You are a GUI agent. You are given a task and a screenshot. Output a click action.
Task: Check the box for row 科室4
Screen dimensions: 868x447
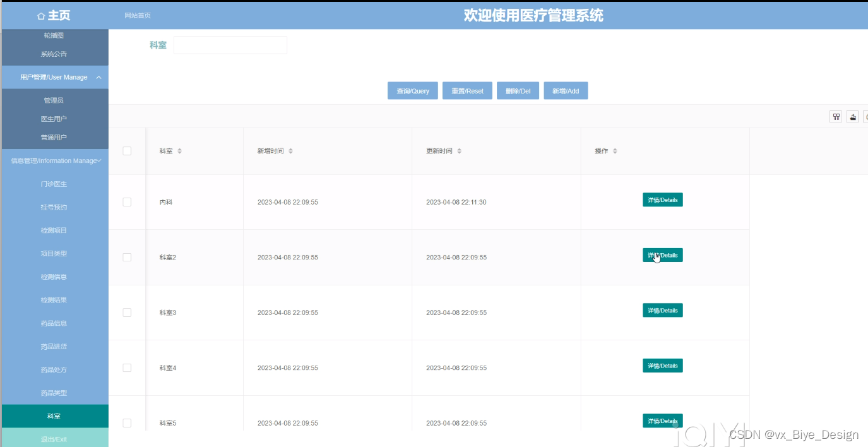[127, 367]
